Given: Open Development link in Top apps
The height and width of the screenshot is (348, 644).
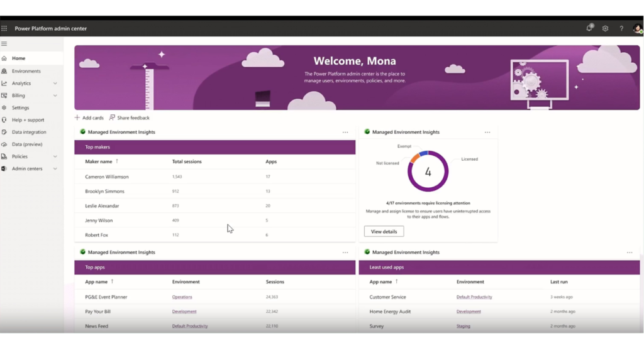Looking at the screenshot, I should (x=184, y=312).
